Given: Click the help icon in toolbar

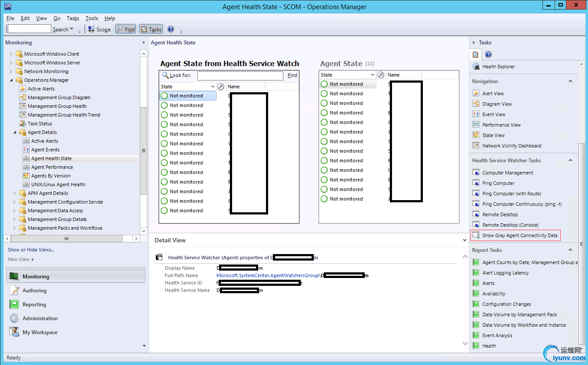Looking at the screenshot, I should click(x=171, y=29).
